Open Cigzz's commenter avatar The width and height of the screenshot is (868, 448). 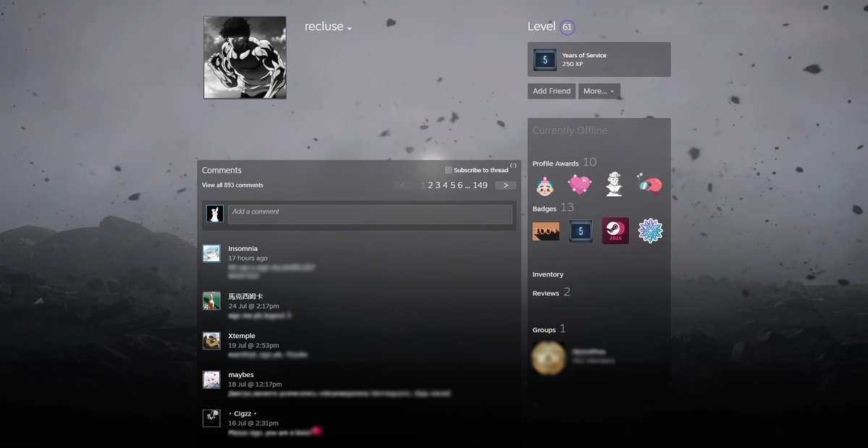(211, 418)
